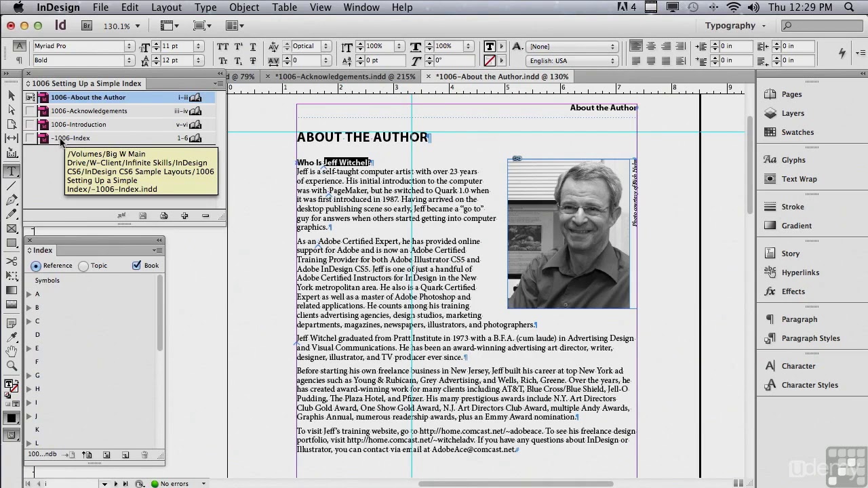The width and height of the screenshot is (868, 488).
Task: Toggle style source box for 1006-Index
Action: pyautogui.click(x=31, y=138)
